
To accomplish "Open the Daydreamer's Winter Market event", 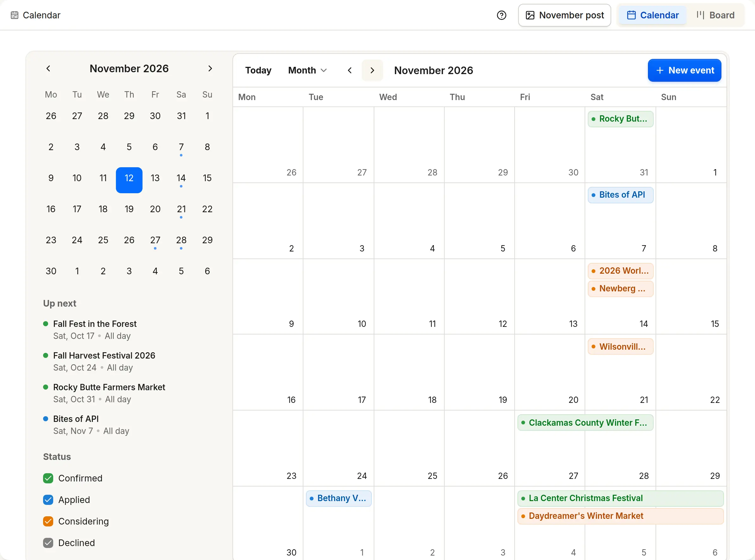I will tap(620, 516).
